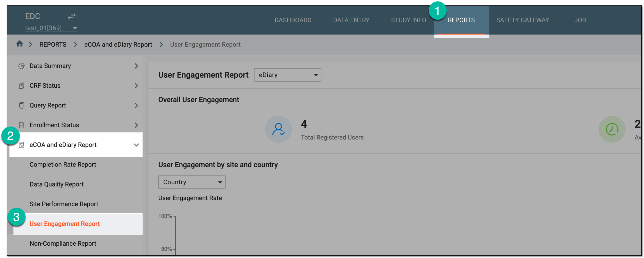Click the CRF Status clipboard icon
This screenshot has height=258, width=644.
pyautogui.click(x=22, y=86)
